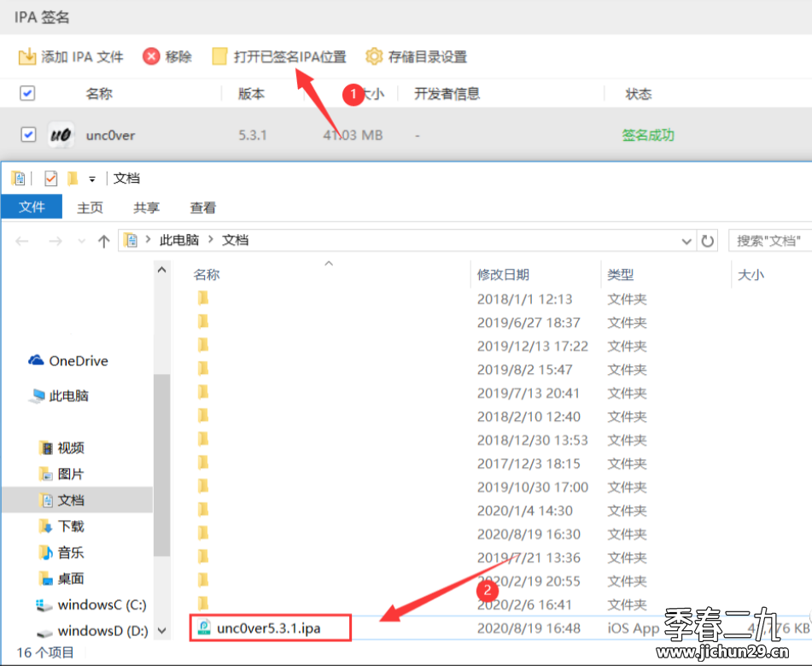Click 文档 in the address breadcrumb
This screenshot has height=666, width=812.
click(x=235, y=240)
